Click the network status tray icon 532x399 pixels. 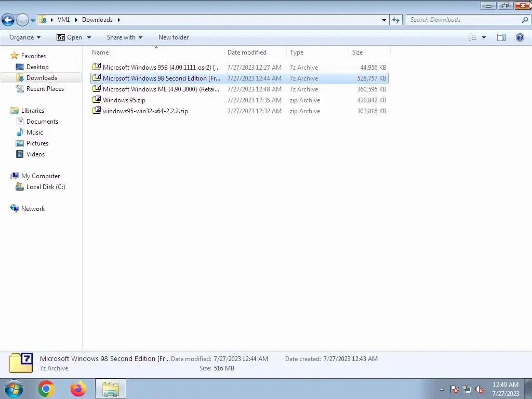(467, 389)
